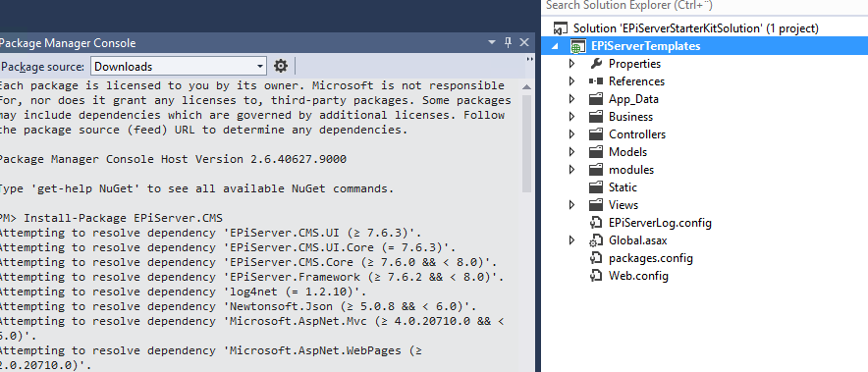This screenshot has width=868, height=372.
Task: Focus the Search Solution Explorer field
Action: (703, 6)
